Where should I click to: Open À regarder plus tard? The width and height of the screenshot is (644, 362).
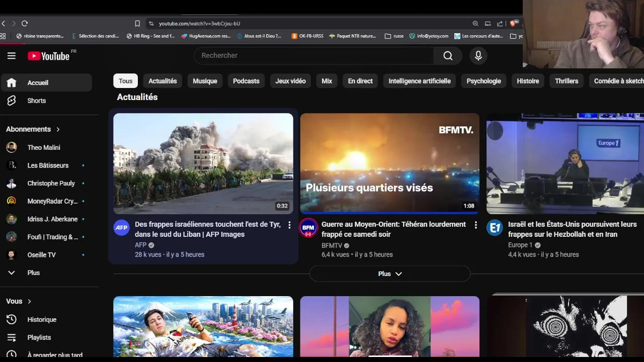tap(46, 355)
